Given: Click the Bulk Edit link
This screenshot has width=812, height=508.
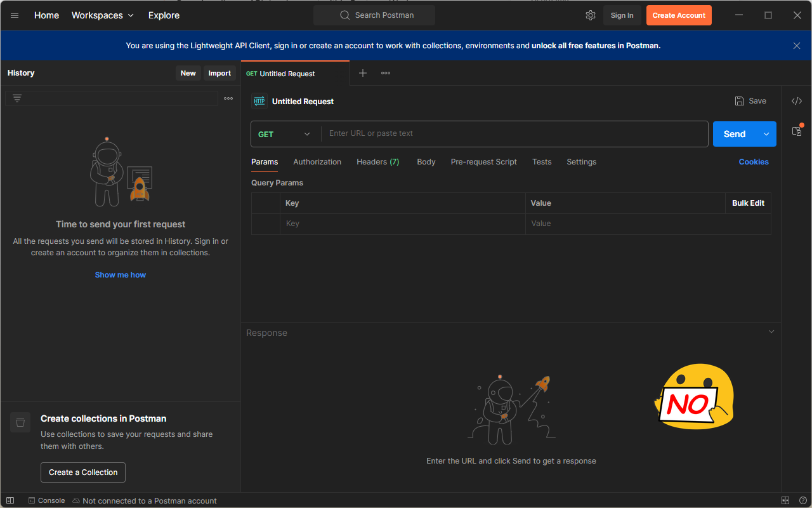Looking at the screenshot, I should pyautogui.click(x=749, y=203).
